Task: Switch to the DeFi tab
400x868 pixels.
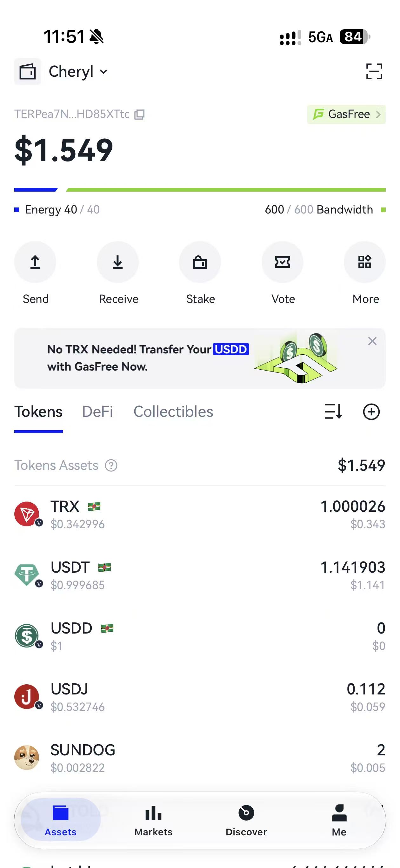Action: [97, 412]
